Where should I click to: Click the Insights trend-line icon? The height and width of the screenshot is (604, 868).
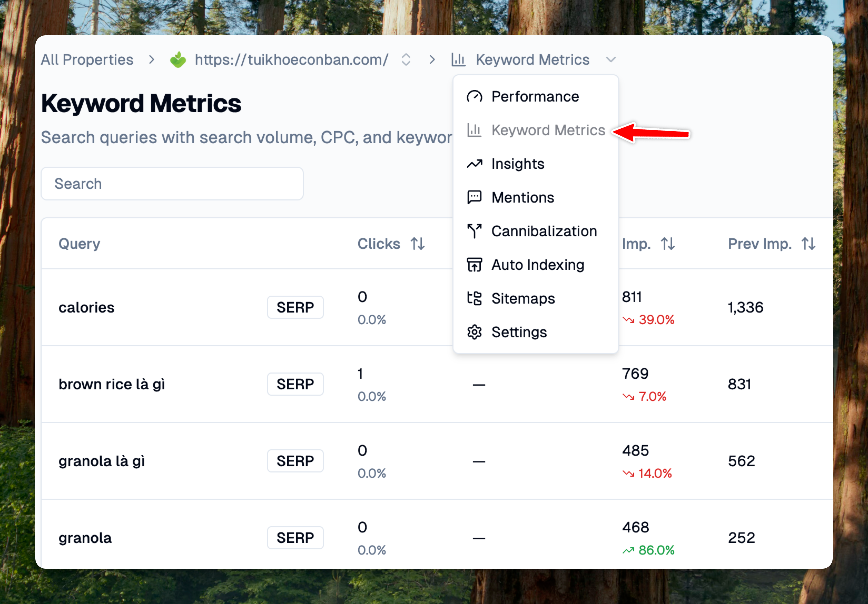474,164
